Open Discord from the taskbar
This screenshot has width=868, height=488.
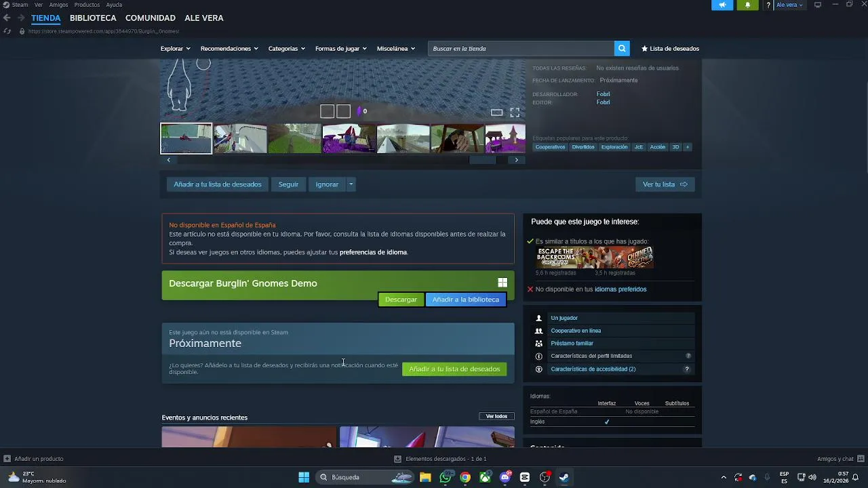click(505, 477)
